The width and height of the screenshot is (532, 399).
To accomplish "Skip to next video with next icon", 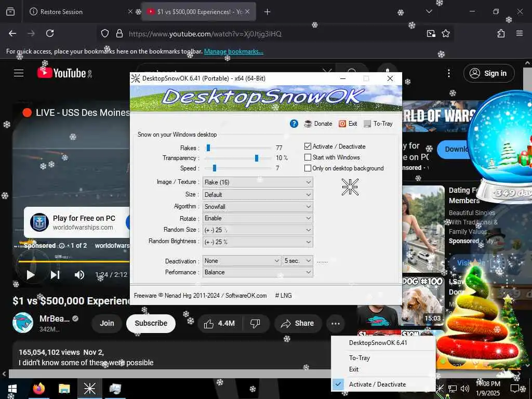I will pyautogui.click(x=55, y=274).
